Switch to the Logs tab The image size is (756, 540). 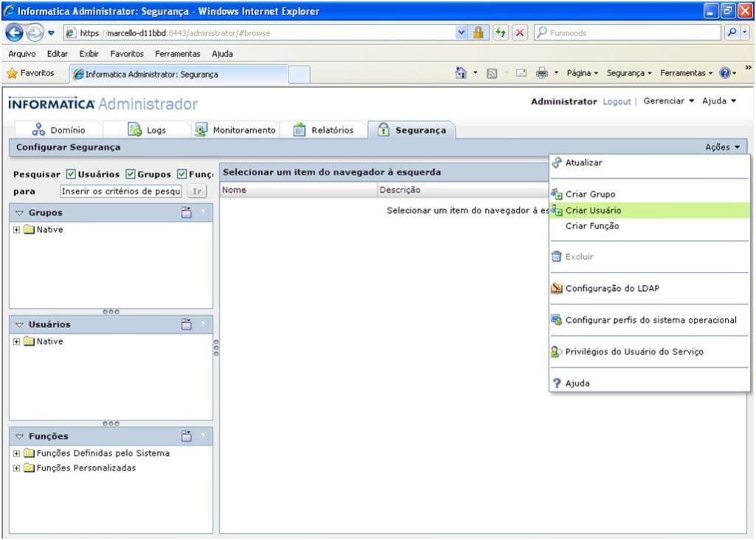pos(147,130)
